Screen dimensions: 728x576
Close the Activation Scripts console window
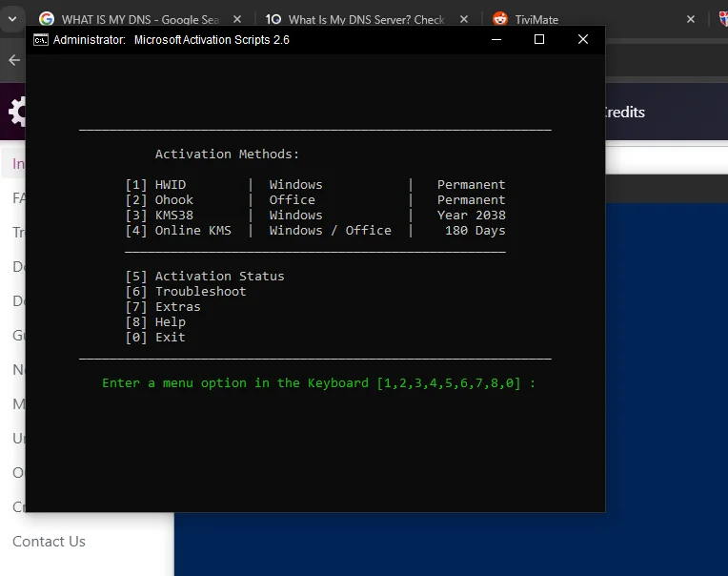coord(583,39)
